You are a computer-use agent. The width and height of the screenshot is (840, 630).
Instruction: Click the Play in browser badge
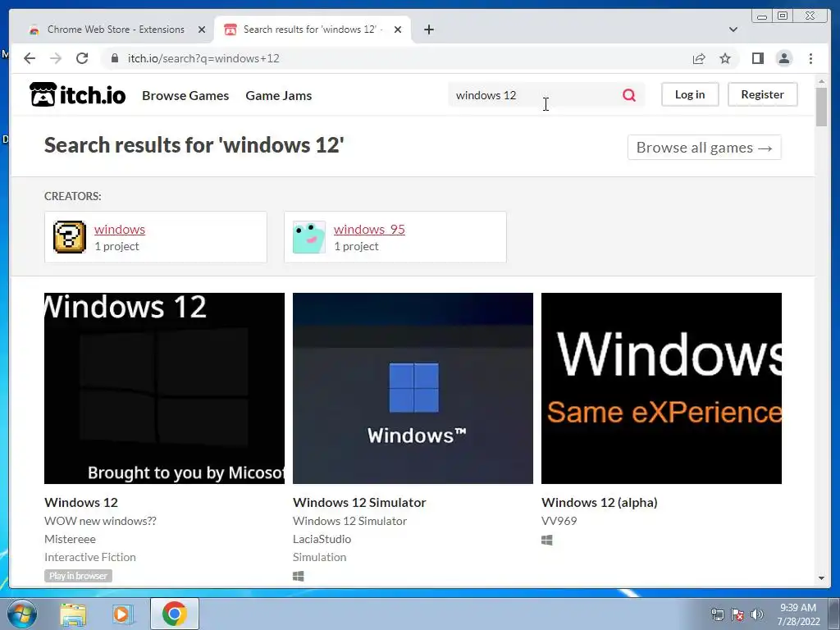[x=78, y=576]
